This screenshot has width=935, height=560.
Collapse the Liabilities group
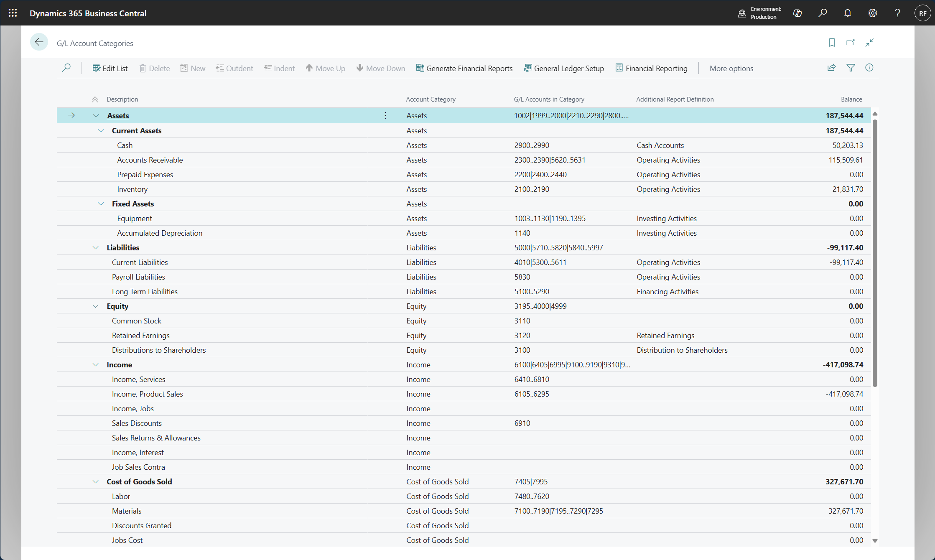[x=96, y=248]
